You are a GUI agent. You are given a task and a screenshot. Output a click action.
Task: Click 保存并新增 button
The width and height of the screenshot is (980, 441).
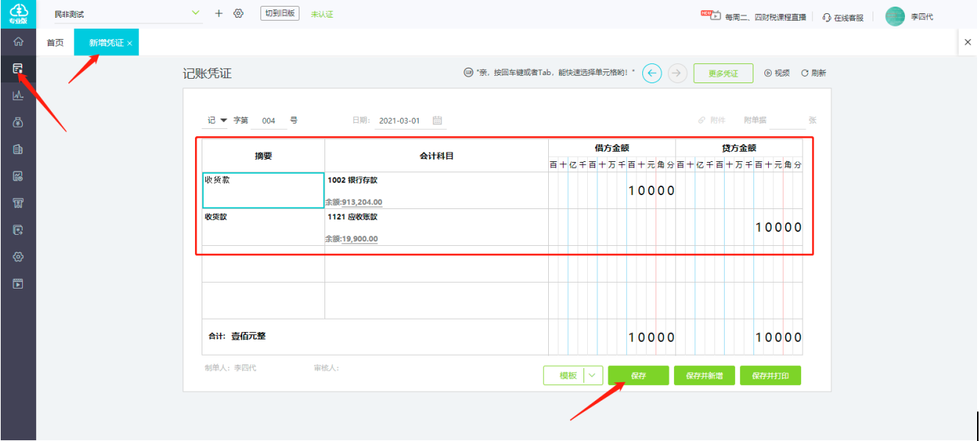tap(704, 375)
